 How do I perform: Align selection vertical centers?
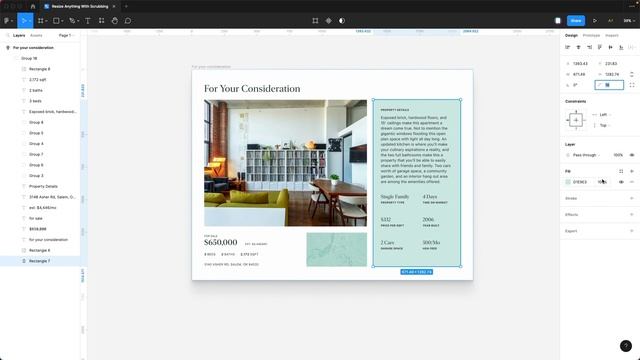pos(610,47)
